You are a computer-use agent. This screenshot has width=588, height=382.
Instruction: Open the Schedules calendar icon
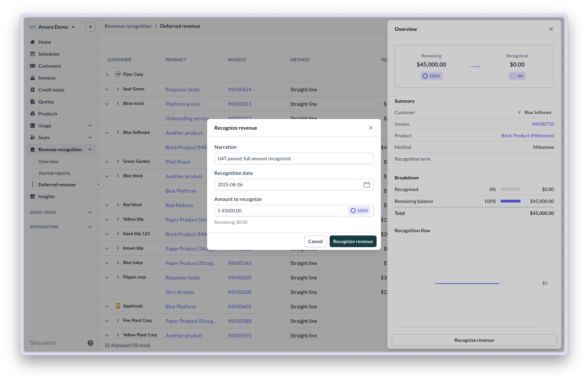coord(33,54)
